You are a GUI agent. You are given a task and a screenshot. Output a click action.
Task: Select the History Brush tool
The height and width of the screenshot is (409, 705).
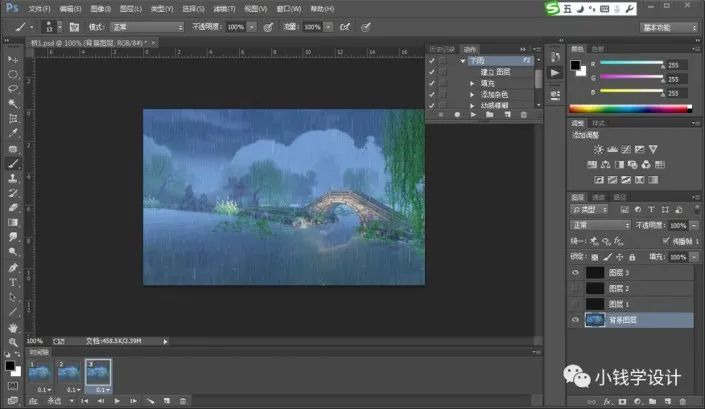pyautogui.click(x=13, y=193)
